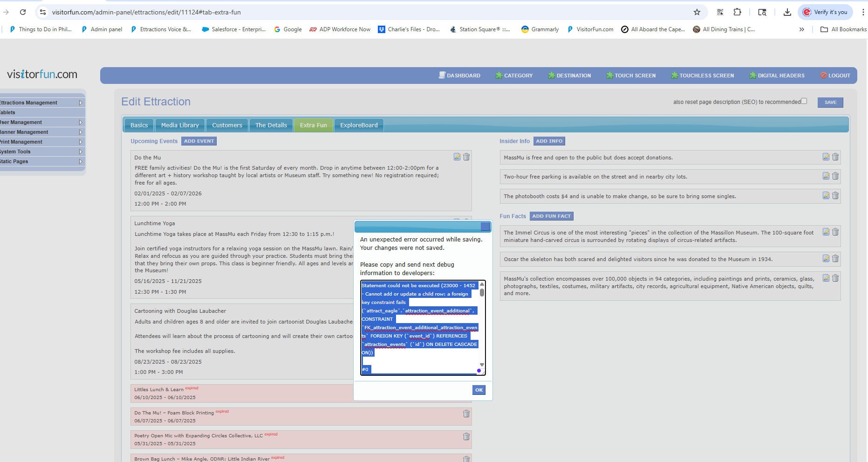This screenshot has width=868, height=462.
Task: Bookmark this page with star icon
Action: click(697, 12)
